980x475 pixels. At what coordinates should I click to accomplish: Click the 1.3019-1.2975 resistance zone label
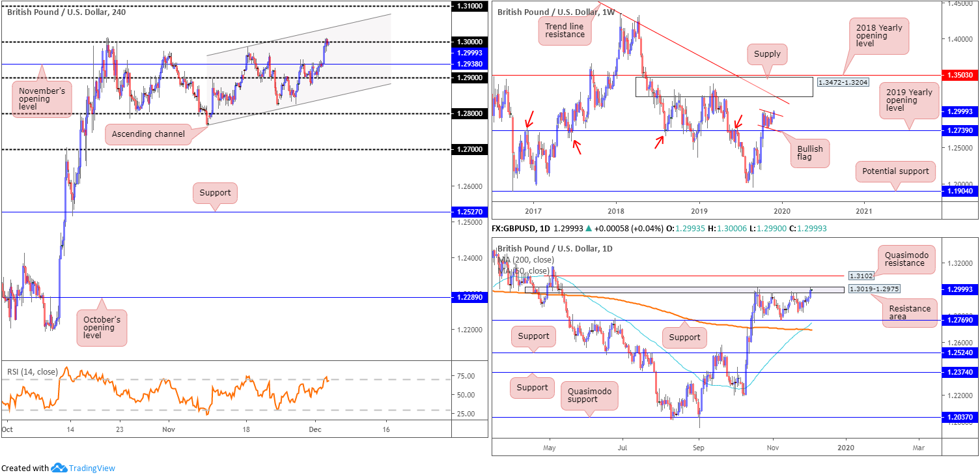(x=875, y=289)
